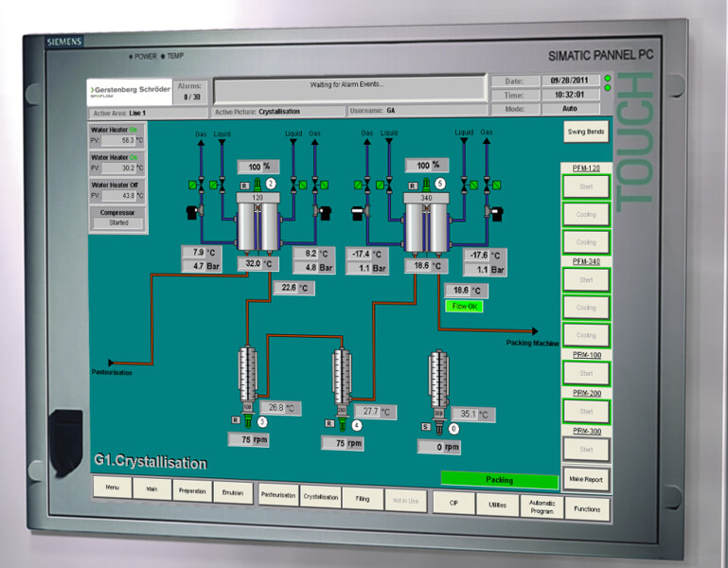The width and height of the screenshot is (728, 568).
Task: Open the Menu button in bottom bar
Action: tap(112, 488)
